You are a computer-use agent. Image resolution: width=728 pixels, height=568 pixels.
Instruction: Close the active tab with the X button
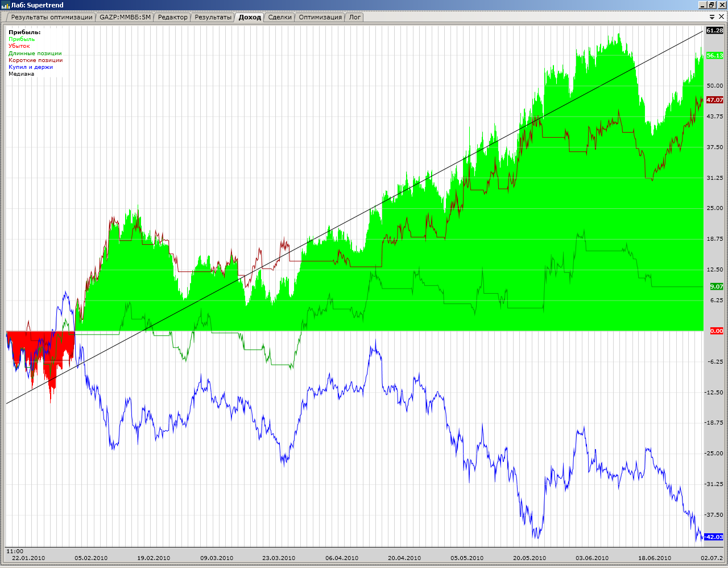click(721, 17)
